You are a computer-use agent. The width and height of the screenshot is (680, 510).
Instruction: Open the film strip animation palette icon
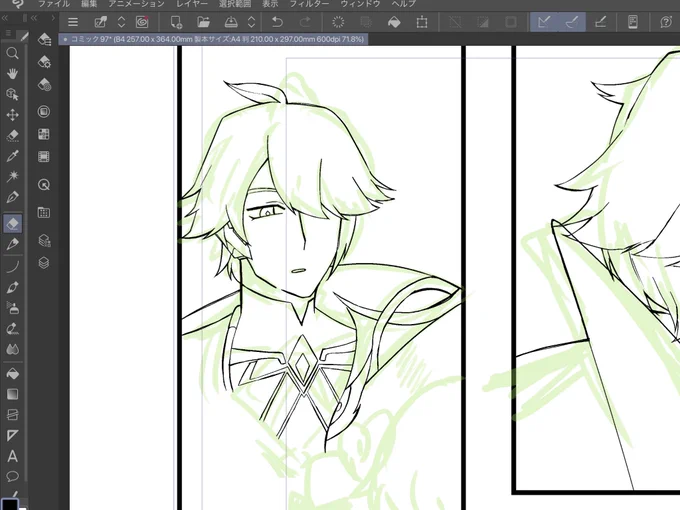click(44, 157)
